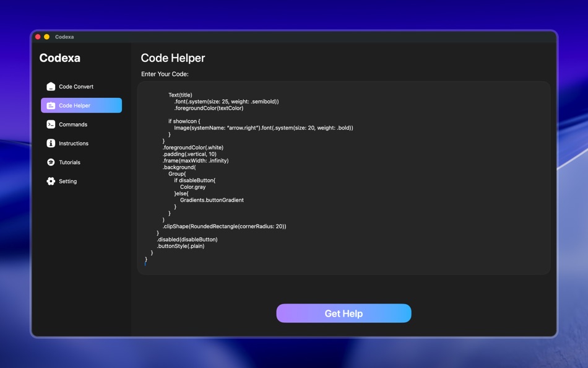
Task: Click the 'Color.gray' line
Action: [192, 187]
